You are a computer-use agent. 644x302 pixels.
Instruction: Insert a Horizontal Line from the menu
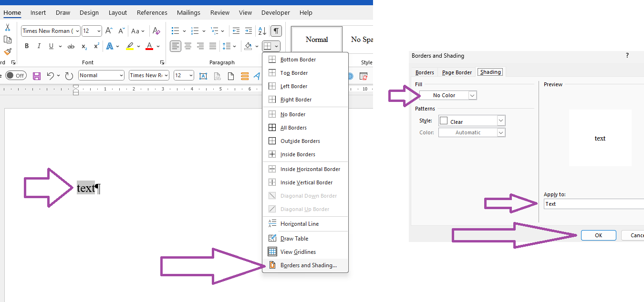click(x=305, y=223)
